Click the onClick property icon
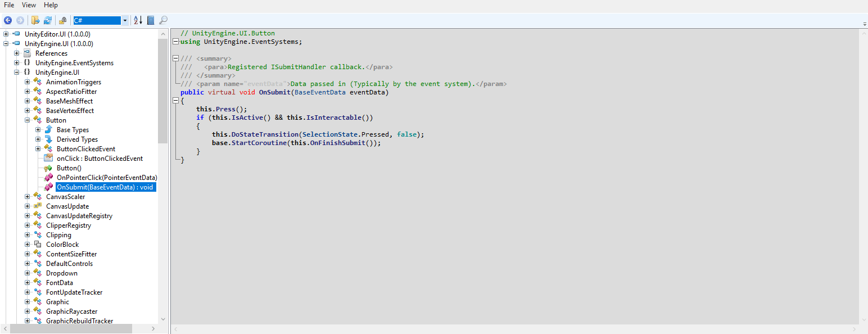868x334 pixels. 48,159
